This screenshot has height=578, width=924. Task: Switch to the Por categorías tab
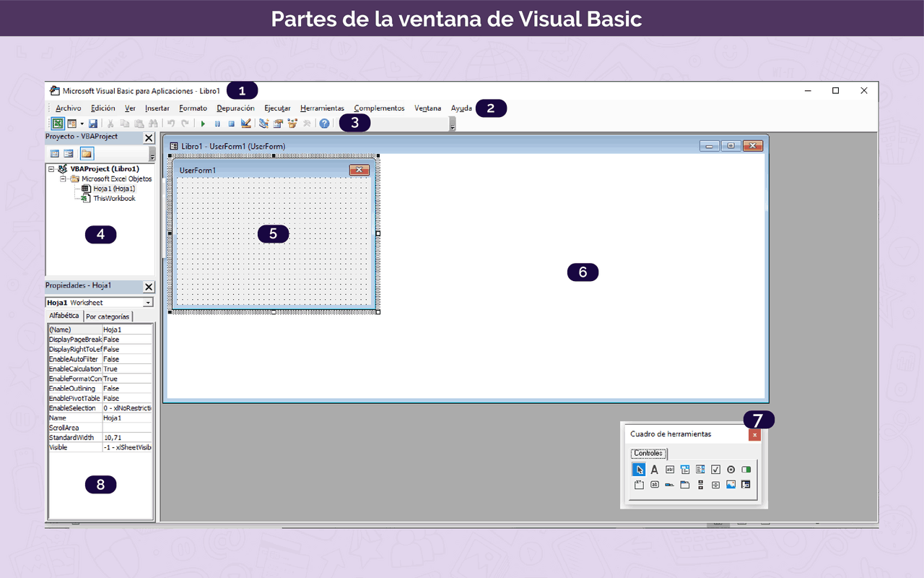(108, 316)
